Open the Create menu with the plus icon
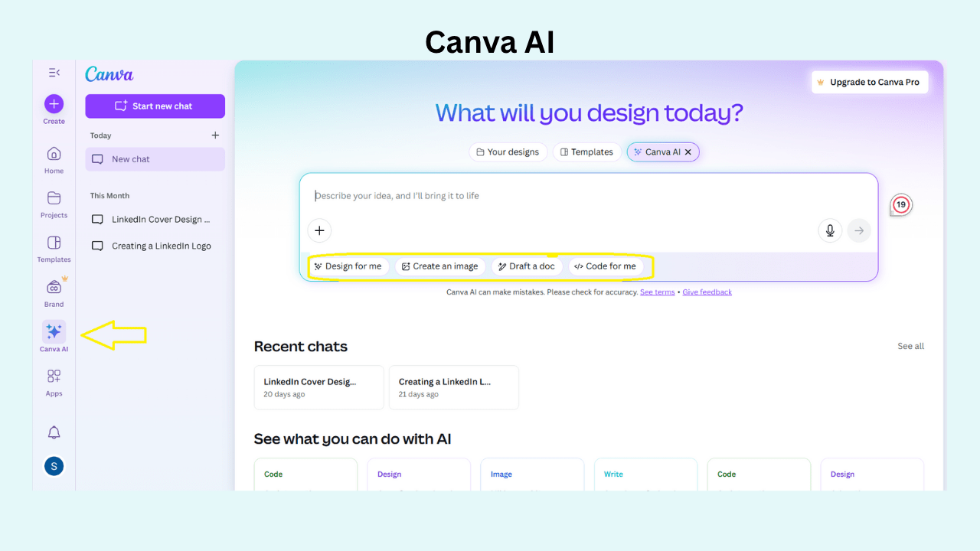 click(x=54, y=103)
